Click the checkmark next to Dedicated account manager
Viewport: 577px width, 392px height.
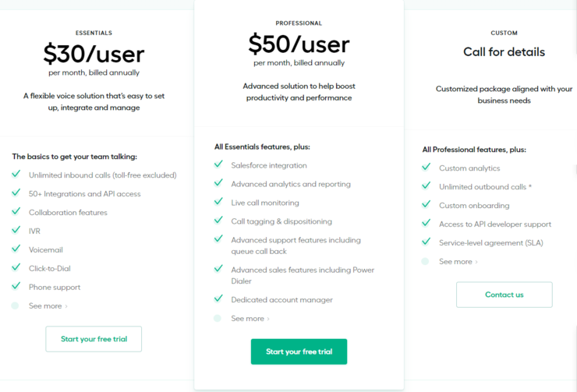[218, 298]
